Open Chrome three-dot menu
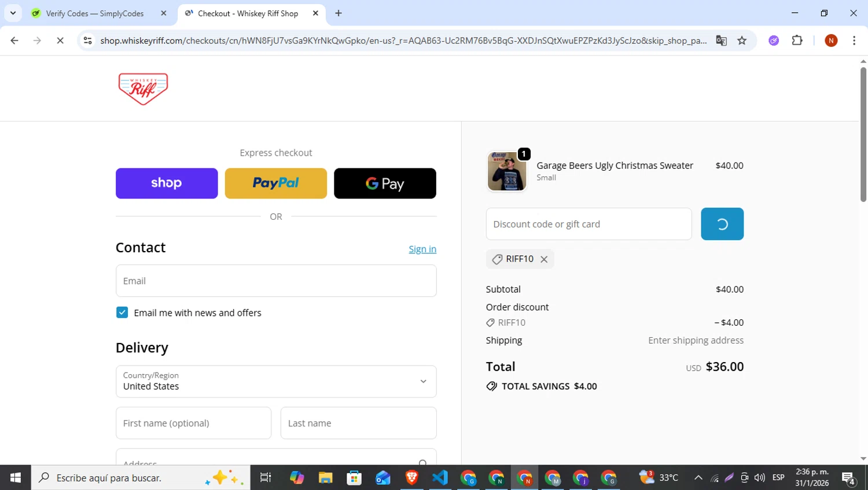This screenshot has width=868, height=490. coord(854,40)
